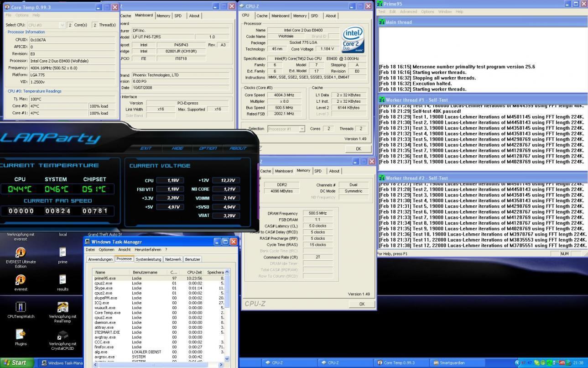Screen dimensions: 588x368
Task: Click the ATI icon in the system tray
Action: [562, 363]
